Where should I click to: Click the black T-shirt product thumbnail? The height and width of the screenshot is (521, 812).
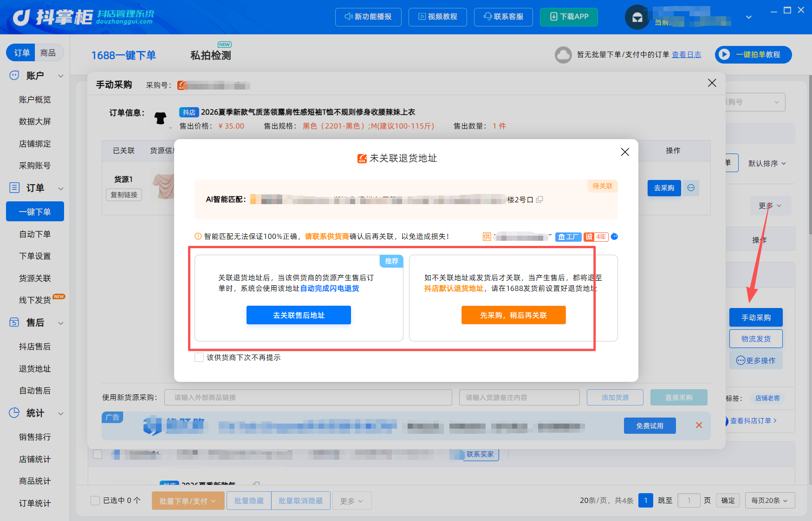point(161,118)
